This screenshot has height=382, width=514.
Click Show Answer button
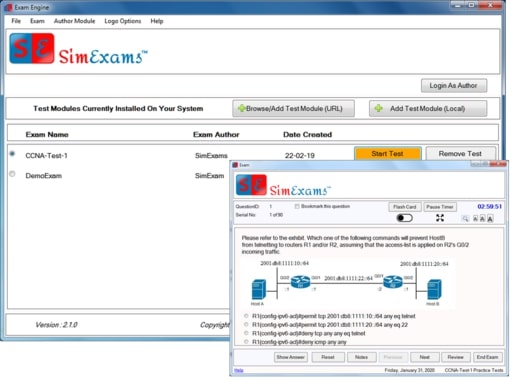291,357
